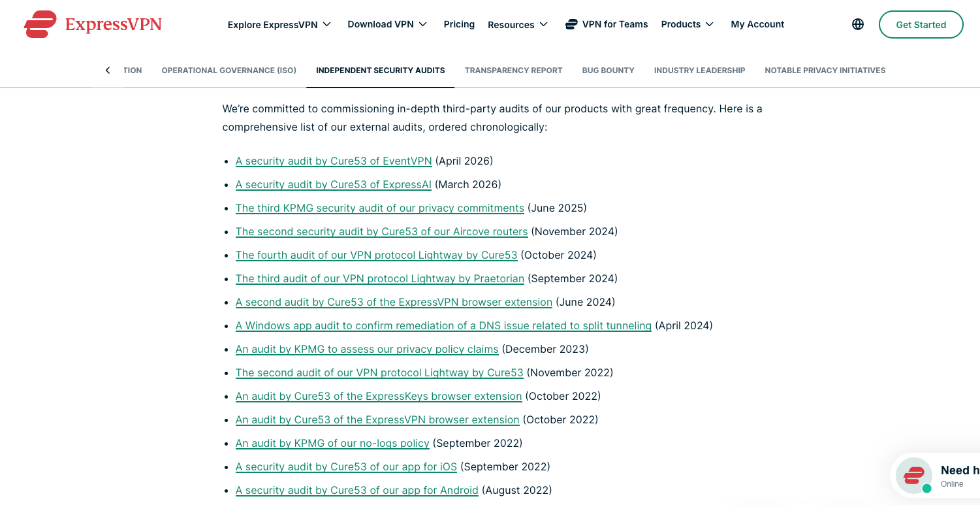Open the Notable Privacy Initiatives tab
Screen dimensions: 980x505
coord(825,71)
